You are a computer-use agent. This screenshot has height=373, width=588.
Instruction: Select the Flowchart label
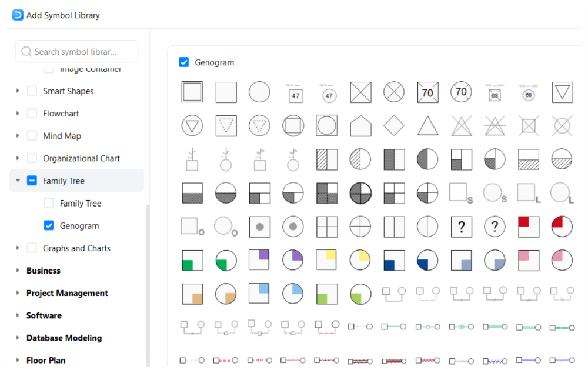tap(61, 114)
